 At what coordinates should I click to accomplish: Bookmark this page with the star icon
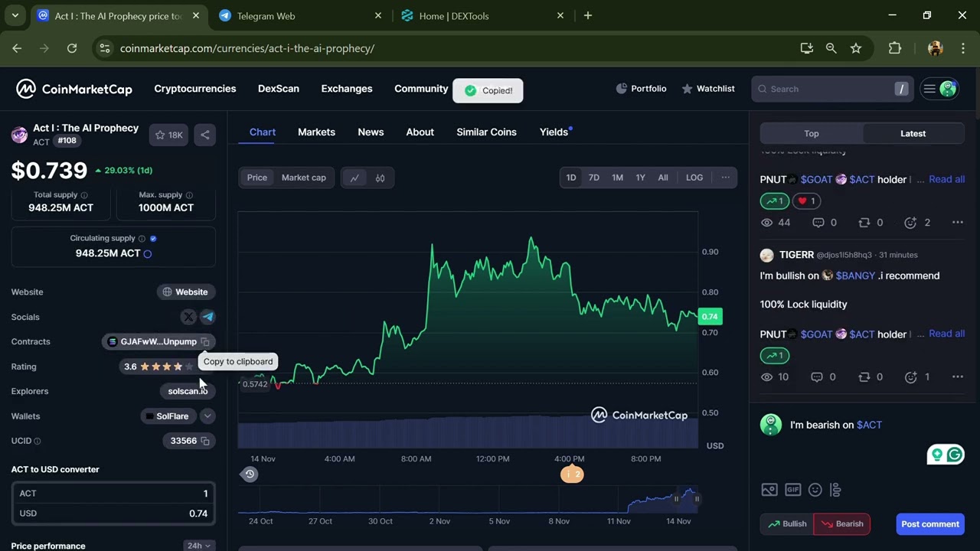(x=856, y=48)
